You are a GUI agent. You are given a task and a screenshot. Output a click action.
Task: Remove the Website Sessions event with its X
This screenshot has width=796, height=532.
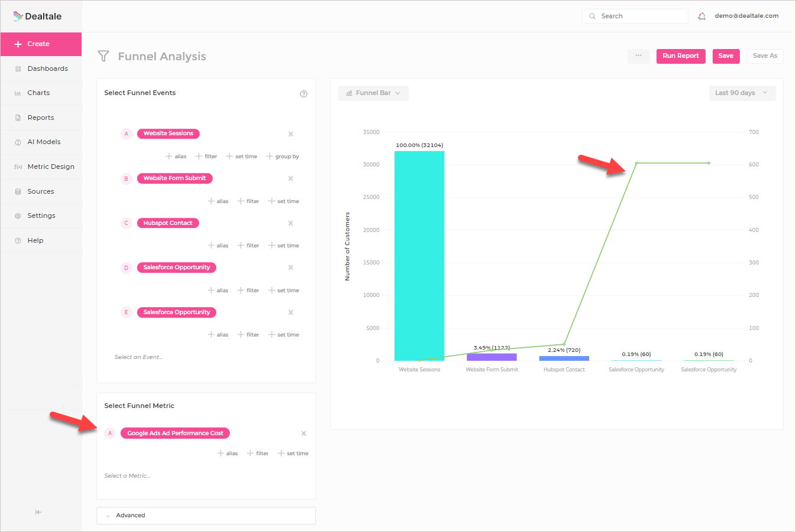[291, 134]
